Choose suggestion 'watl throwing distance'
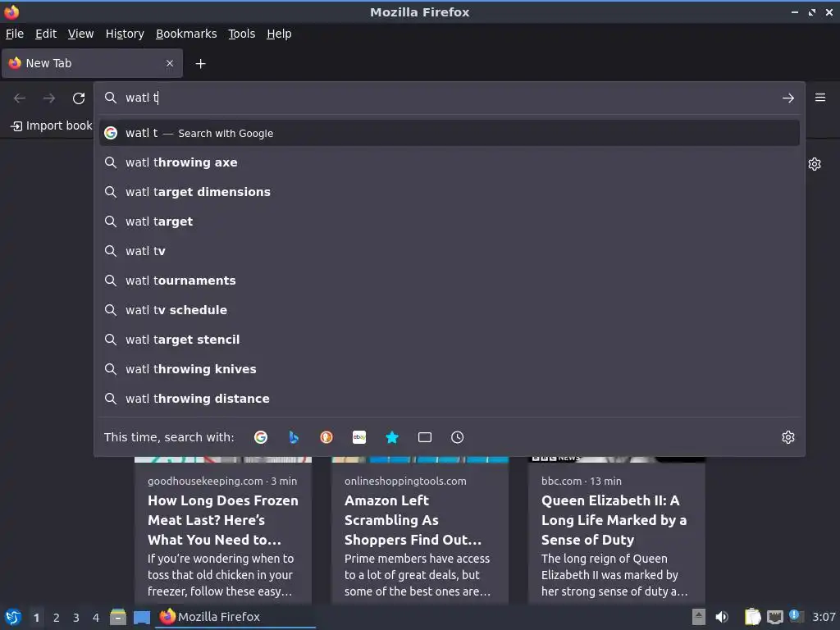The image size is (840, 630). point(450,398)
